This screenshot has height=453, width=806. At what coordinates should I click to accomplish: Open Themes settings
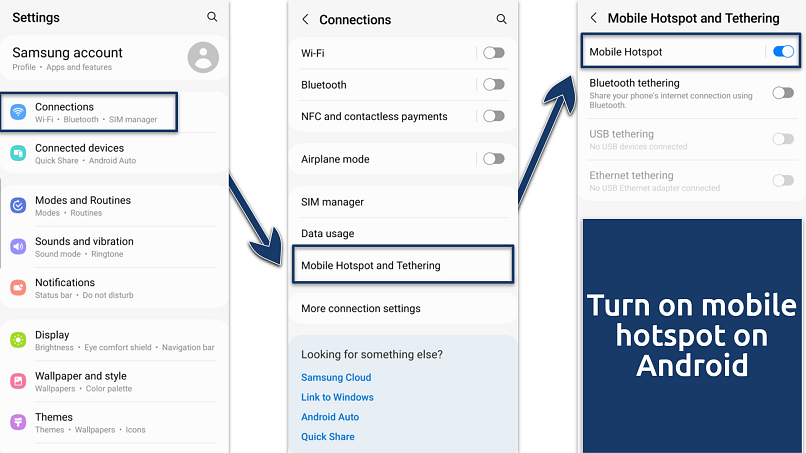click(114, 423)
